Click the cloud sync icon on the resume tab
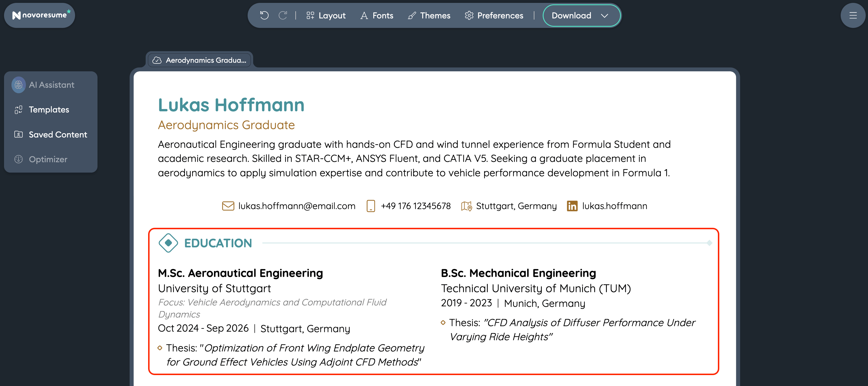Viewport: 868px width, 386px height. tap(157, 60)
